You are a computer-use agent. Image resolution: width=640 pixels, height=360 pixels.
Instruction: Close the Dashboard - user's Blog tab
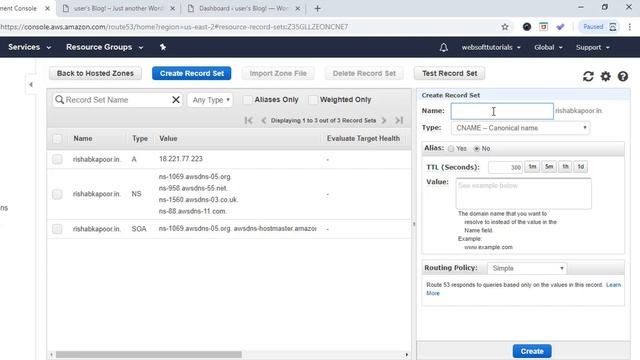click(x=298, y=8)
